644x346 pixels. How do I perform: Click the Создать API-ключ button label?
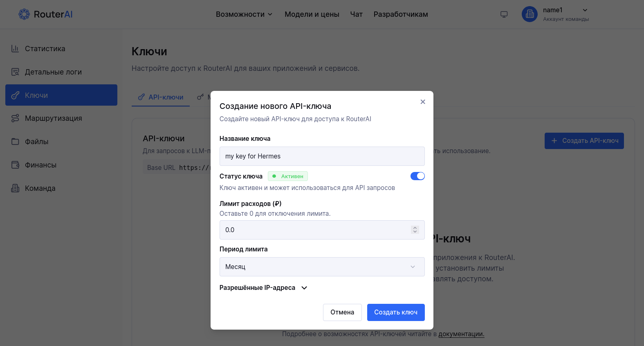click(590, 140)
